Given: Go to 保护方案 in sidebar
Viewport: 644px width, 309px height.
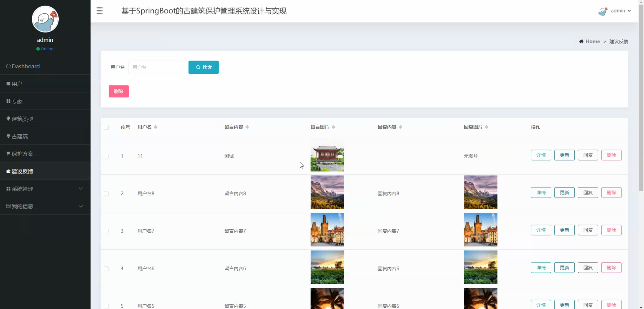Looking at the screenshot, I should [x=22, y=154].
